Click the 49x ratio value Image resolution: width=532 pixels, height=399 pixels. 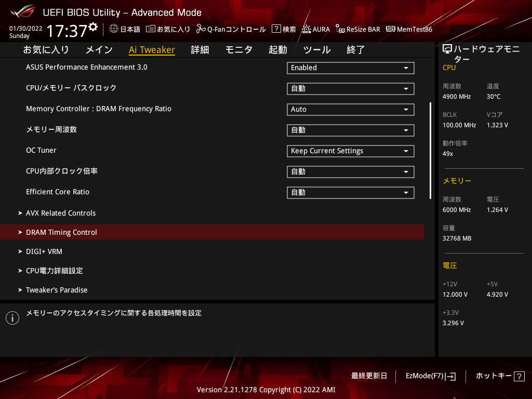(x=448, y=154)
